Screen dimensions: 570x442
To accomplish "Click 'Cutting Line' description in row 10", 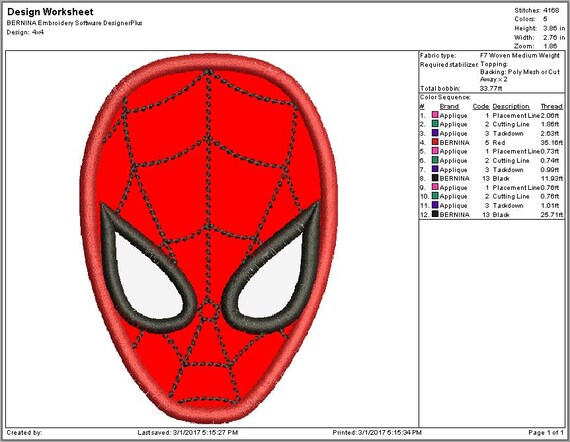I will [x=511, y=196].
